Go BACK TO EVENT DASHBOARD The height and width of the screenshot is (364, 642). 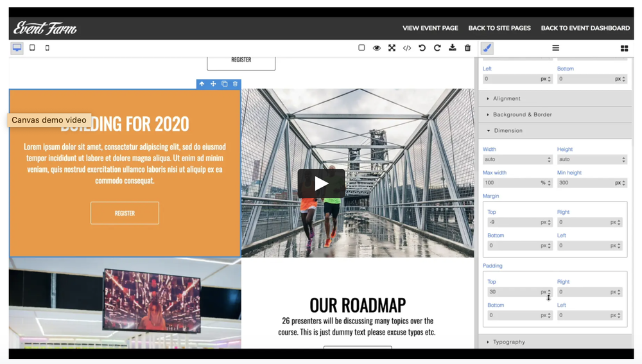click(x=585, y=28)
